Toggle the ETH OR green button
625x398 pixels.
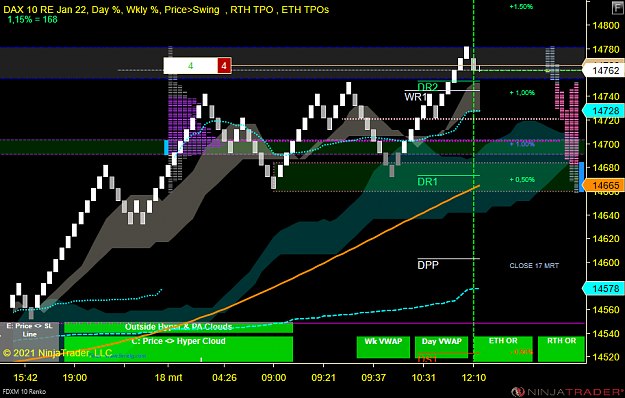point(503,349)
